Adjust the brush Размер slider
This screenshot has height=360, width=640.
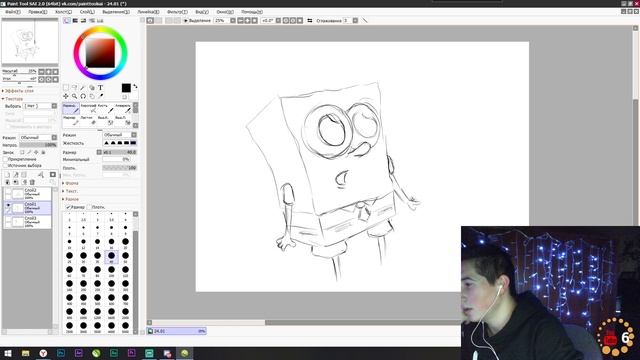coord(119,152)
